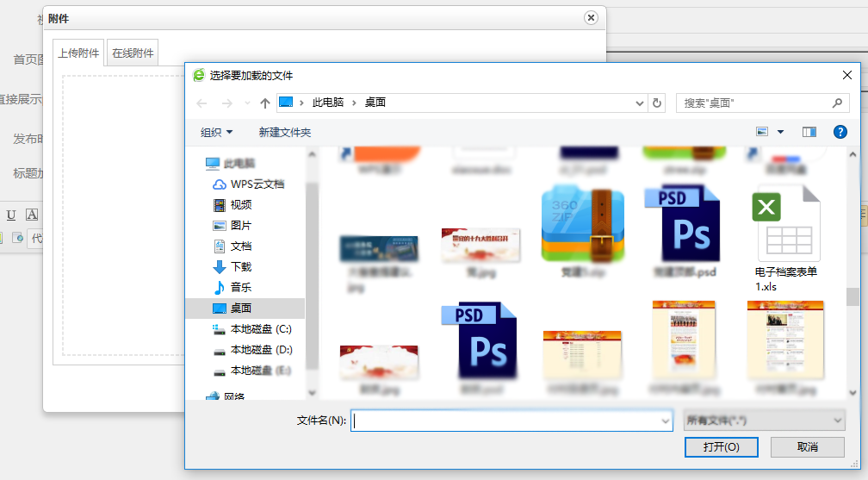Select the 电子档案表单1.xls file
Screen dimensions: 868x480
tap(785, 237)
